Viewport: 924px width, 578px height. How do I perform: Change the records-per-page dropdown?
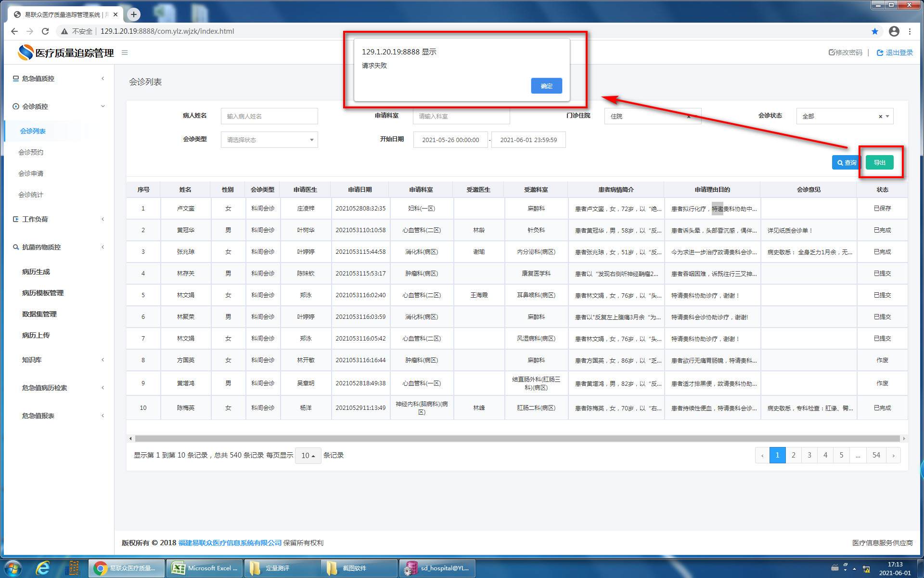click(308, 455)
